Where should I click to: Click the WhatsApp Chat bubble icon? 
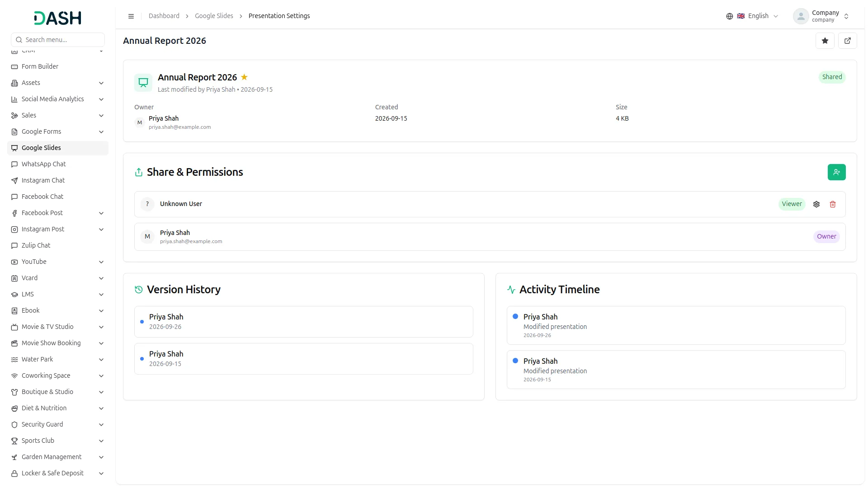[14, 164]
